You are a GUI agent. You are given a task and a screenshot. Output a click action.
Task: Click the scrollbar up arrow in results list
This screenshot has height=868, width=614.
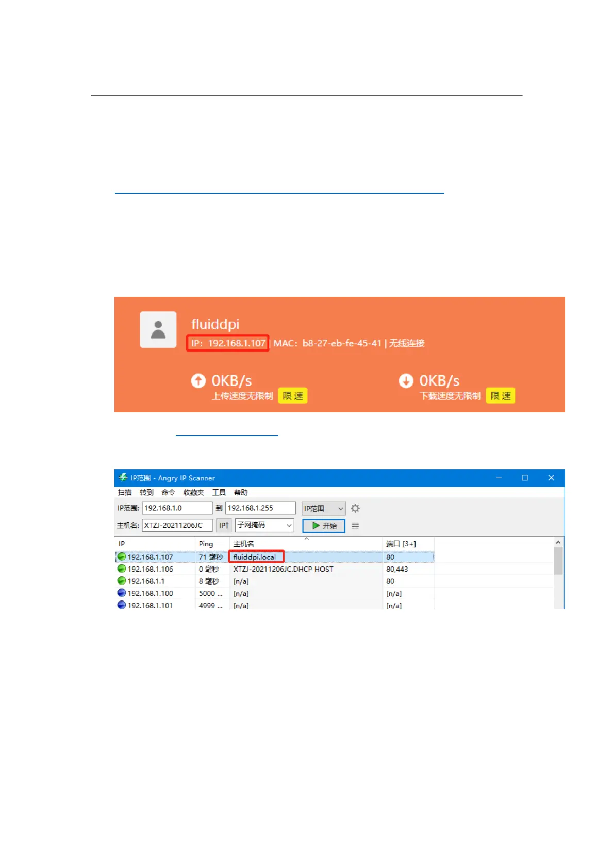[558, 542]
